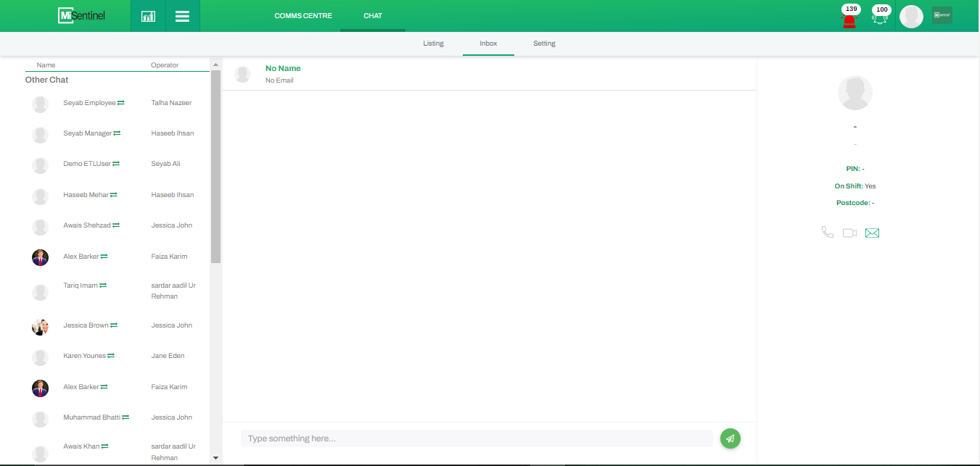This screenshot has width=980, height=466.
Task: Open the user profile avatar in header
Action: point(911,17)
